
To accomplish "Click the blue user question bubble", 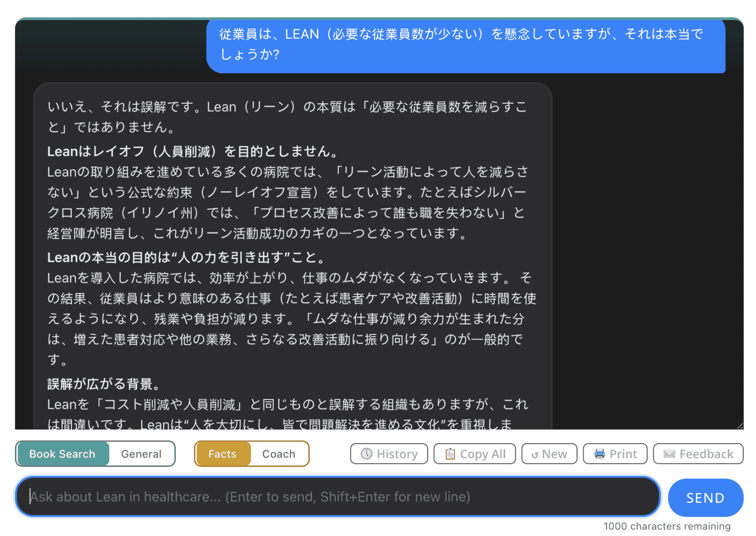I will [x=465, y=44].
